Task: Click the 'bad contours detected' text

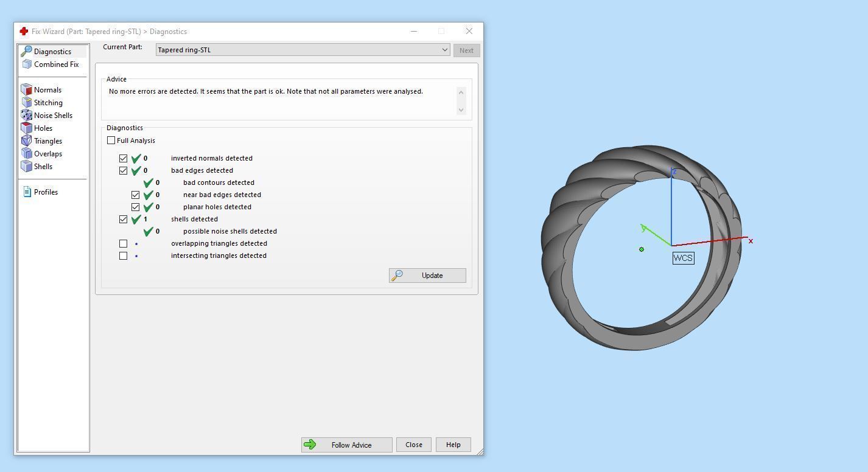Action: click(219, 182)
